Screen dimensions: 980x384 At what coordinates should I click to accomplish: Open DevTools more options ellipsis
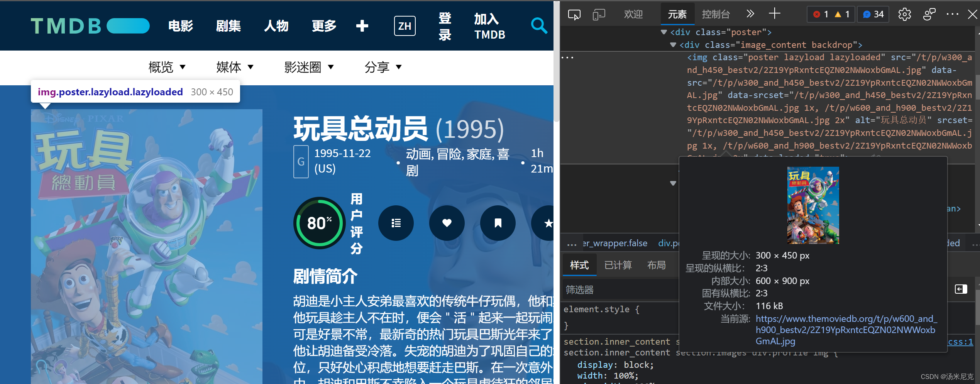click(x=952, y=14)
